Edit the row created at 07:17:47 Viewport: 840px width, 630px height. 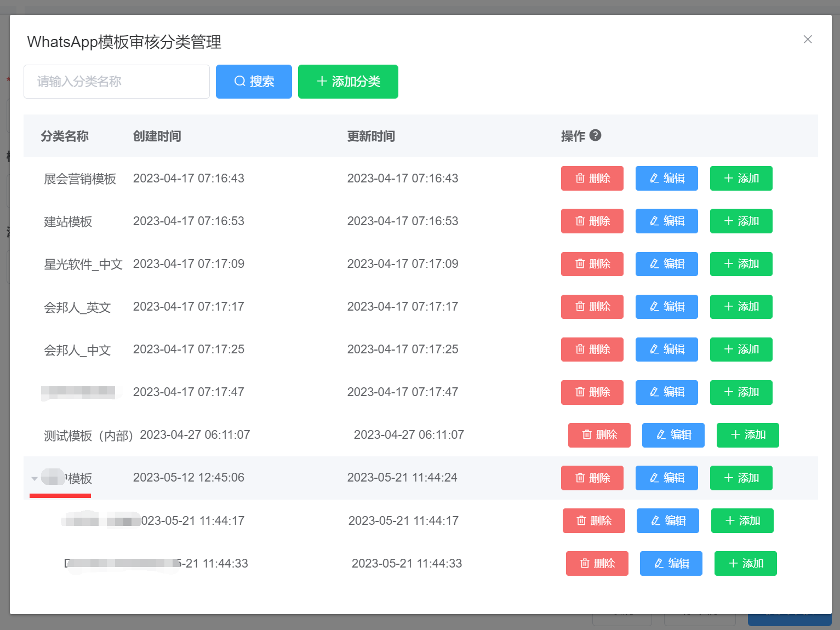[x=667, y=392]
